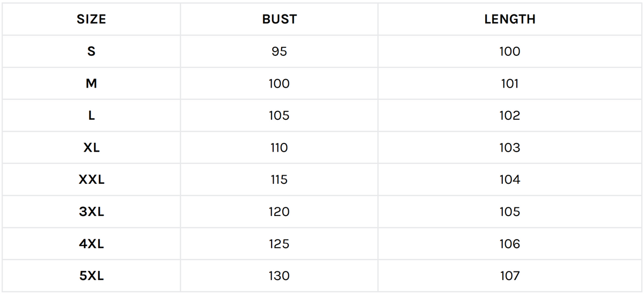644x294 pixels.
Task: Select the L size cell
Action: click(91, 116)
